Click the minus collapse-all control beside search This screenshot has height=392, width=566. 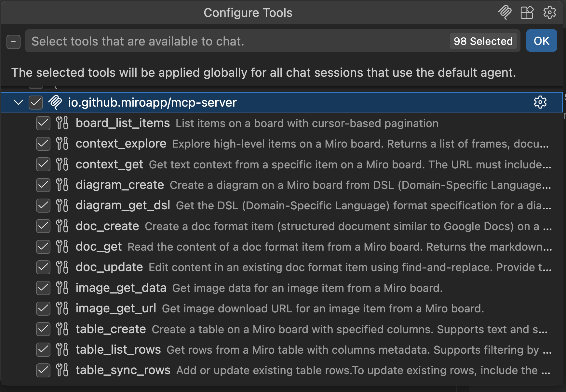pos(13,42)
